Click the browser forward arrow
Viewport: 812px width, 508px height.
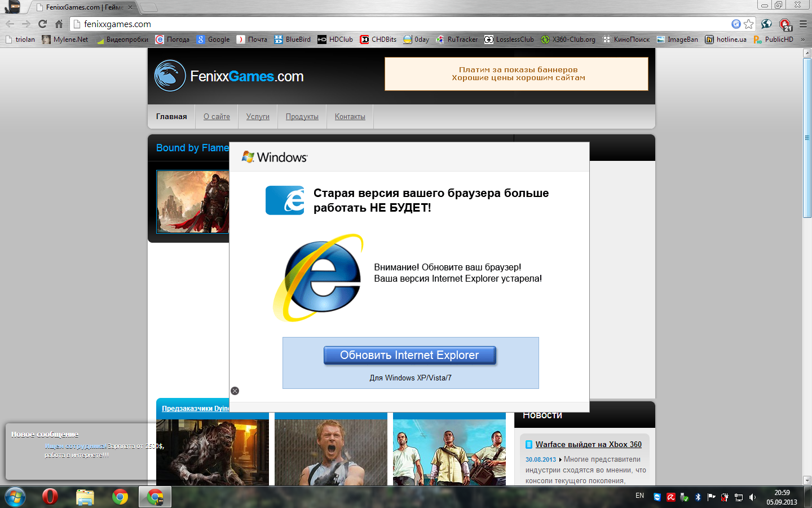click(x=26, y=24)
